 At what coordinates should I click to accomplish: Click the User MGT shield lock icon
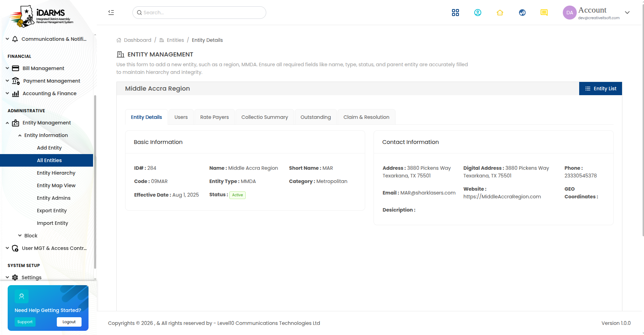point(15,248)
